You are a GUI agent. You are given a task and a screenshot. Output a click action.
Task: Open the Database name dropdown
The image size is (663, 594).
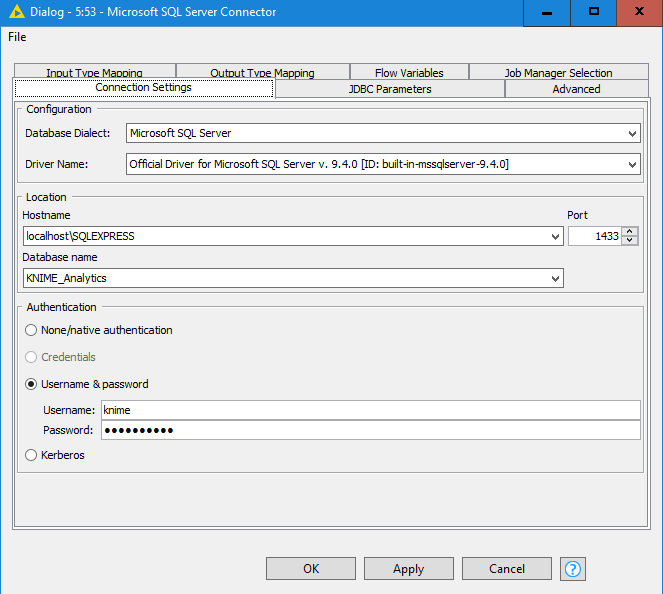pyautogui.click(x=555, y=279)
